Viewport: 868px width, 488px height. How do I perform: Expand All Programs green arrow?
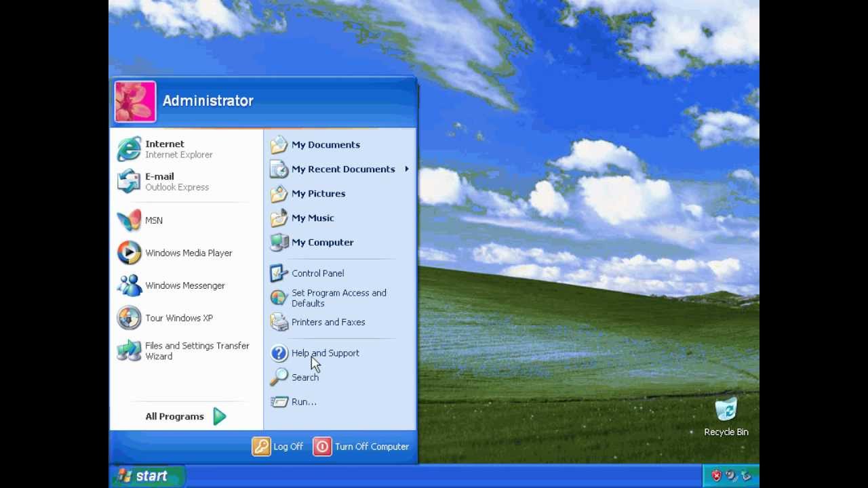pyautogui.click(x=219, y=416)
